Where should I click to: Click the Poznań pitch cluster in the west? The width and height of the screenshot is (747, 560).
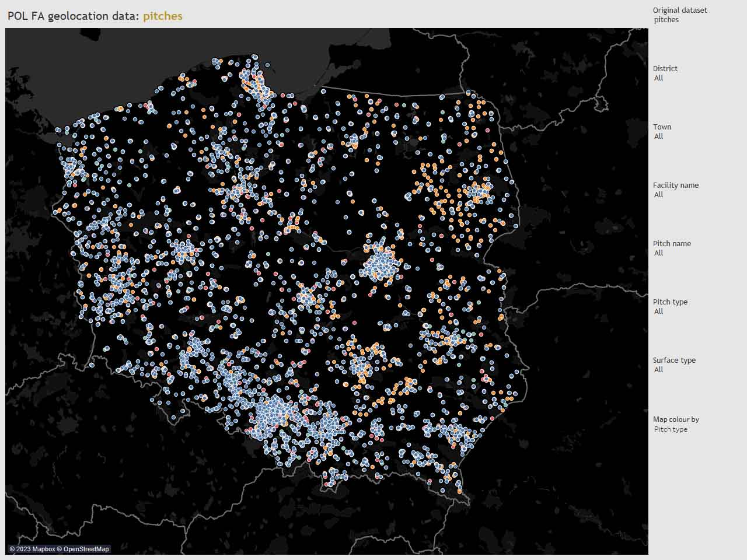[184, 251]
